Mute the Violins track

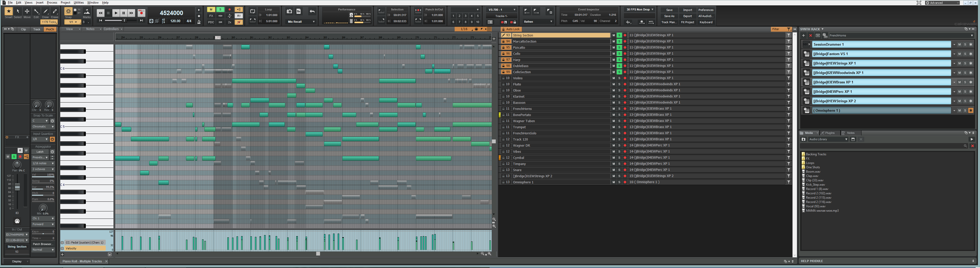coord(613,78)
